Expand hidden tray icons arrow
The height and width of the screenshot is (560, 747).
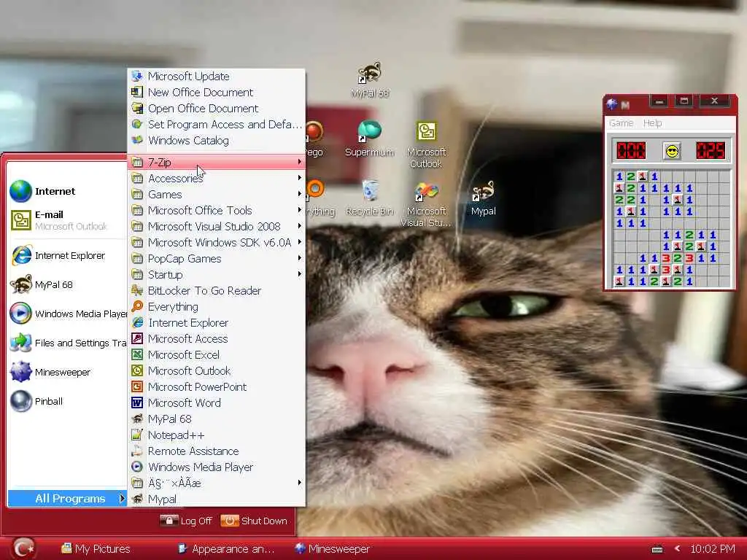point(678,549)
